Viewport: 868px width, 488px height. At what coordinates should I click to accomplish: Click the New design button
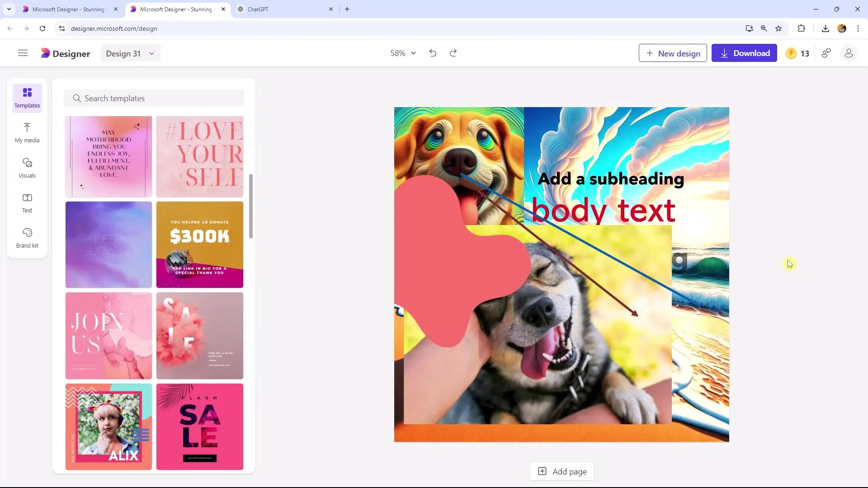(673, 53)
